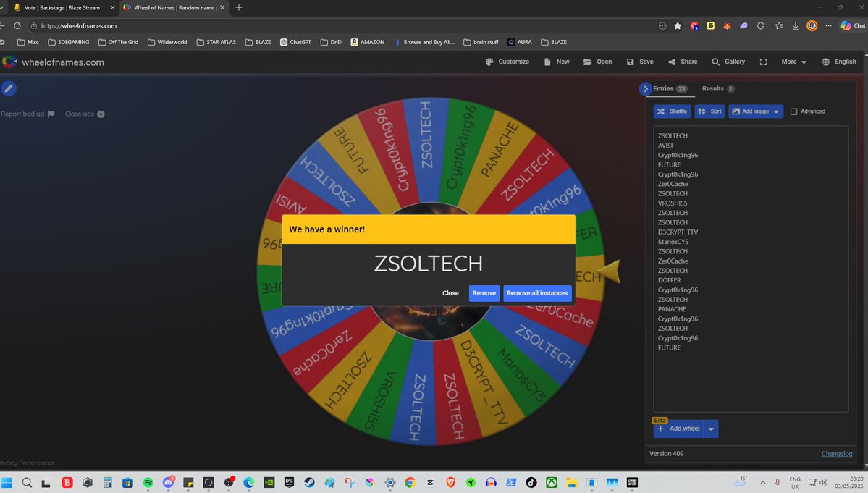Click the edit pencil icon at top left
Viewport: 868px width, 493px height.
point(8,88)
